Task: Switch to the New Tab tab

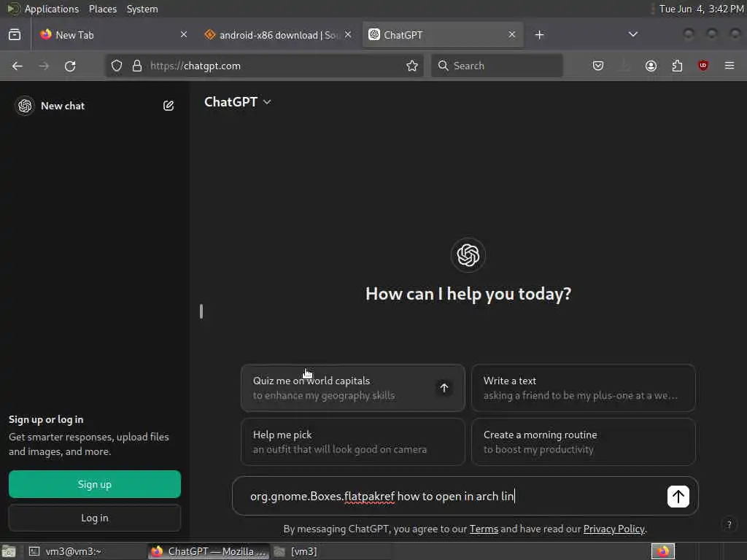Action: coord(113,35)
